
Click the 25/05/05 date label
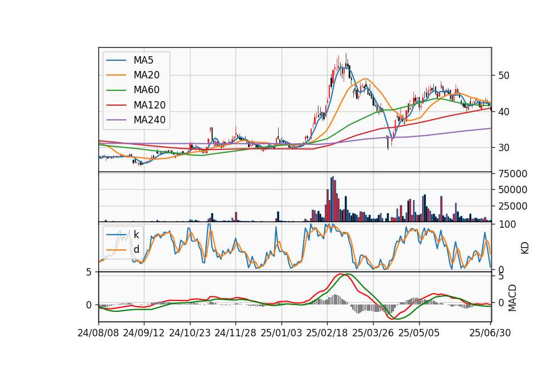tap(419, 333)
